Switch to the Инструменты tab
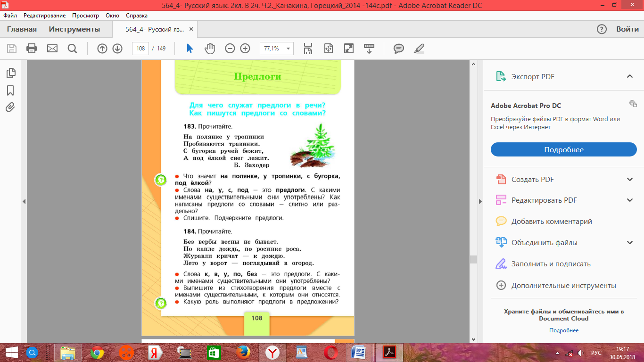The height and width of the screenshot is (362, 644). pyautogui.click(x=74, y=29)
